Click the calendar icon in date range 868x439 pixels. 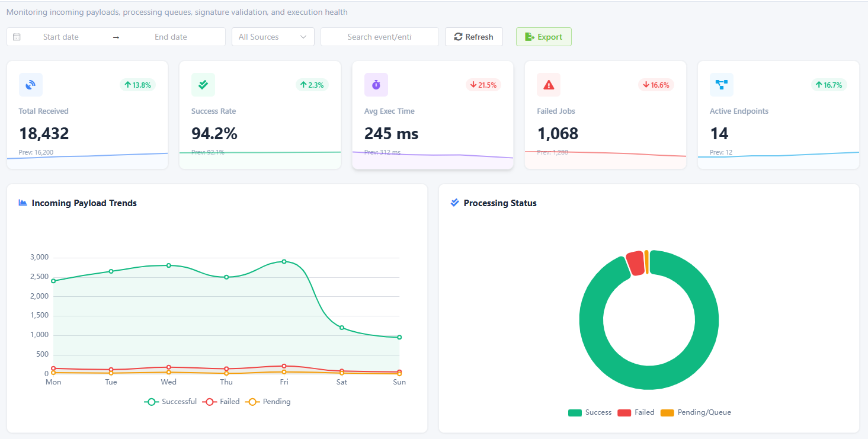[x=17, y=37]
